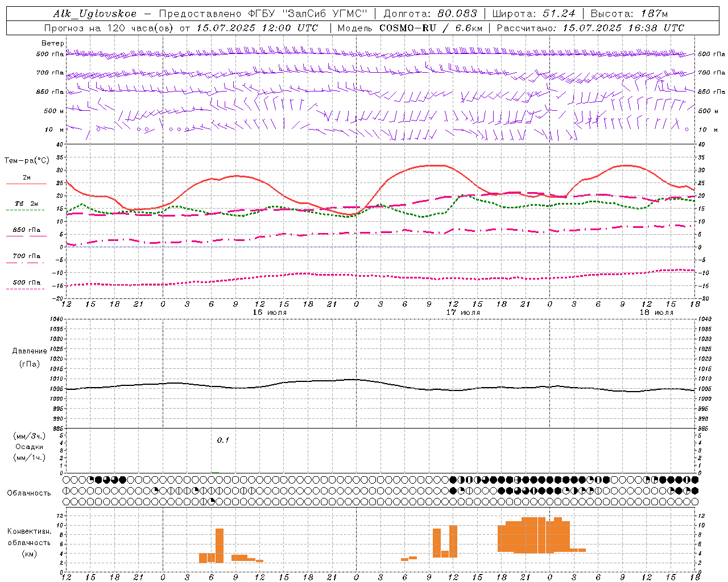Click the 500 гПа dotted temperature legend entry
Image resolution: width=728 pixels, height=582 pixels.
point(27,282)
